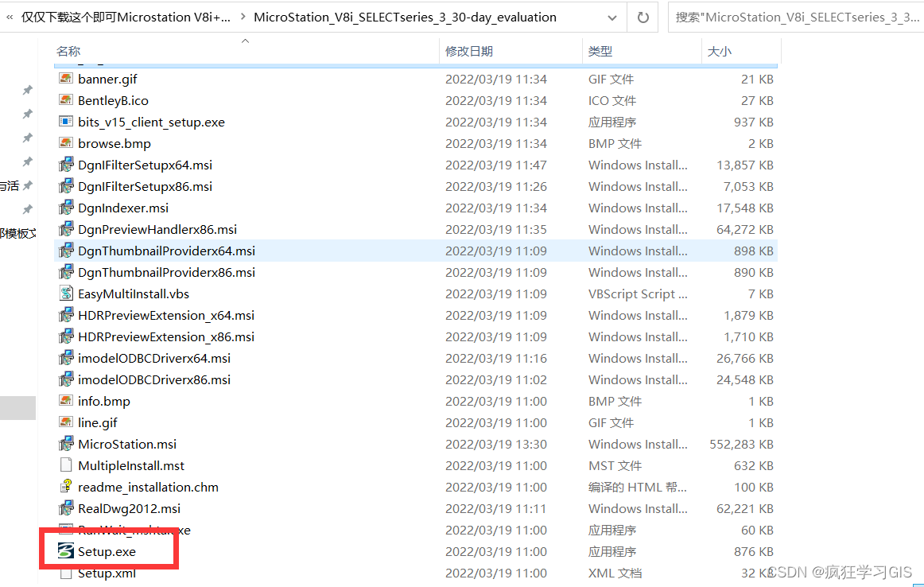Viewport: 924px width, 587px height.
Task: Click the VBScript Script type cell
Action: [x=638, y=294]
